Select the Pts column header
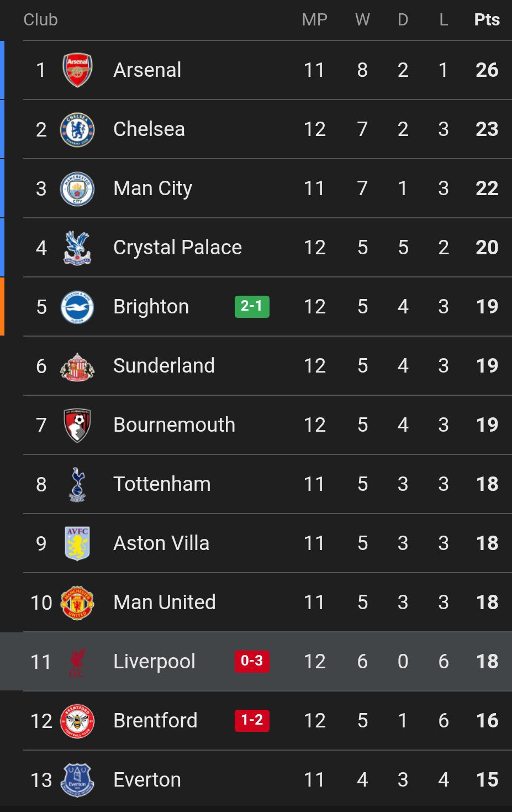Screen dimensions: 512x812 point(487,20)
